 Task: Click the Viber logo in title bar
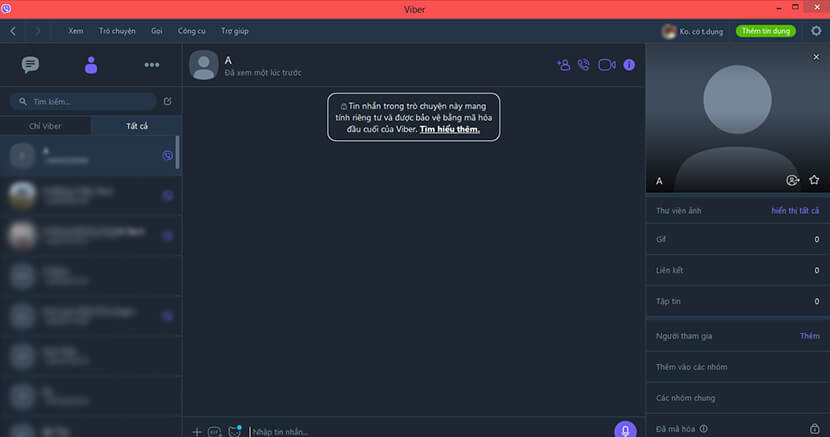tap(6, 8)
